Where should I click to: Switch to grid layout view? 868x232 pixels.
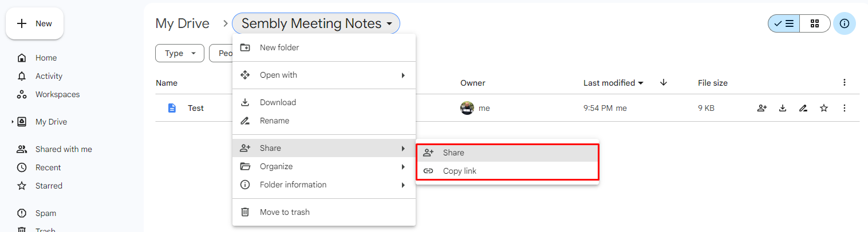coord(815,23)
